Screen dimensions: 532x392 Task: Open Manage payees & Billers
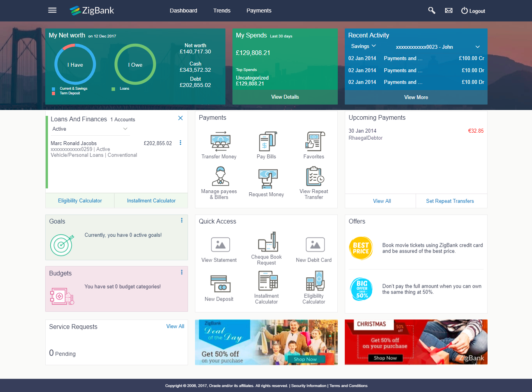[x=220, y=177]
